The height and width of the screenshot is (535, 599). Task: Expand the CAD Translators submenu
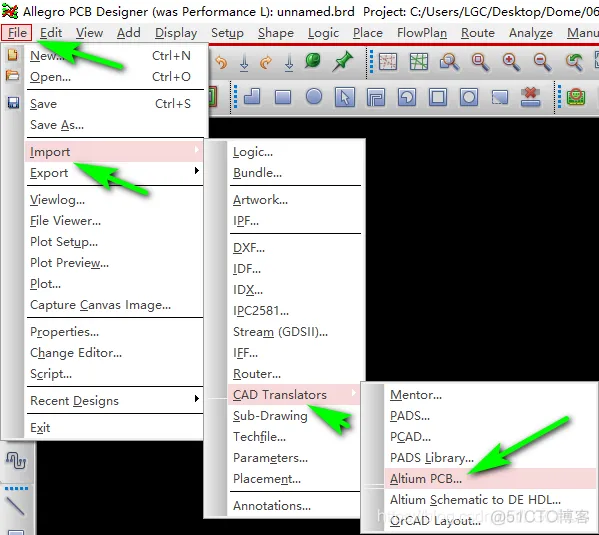click(293, 394)
